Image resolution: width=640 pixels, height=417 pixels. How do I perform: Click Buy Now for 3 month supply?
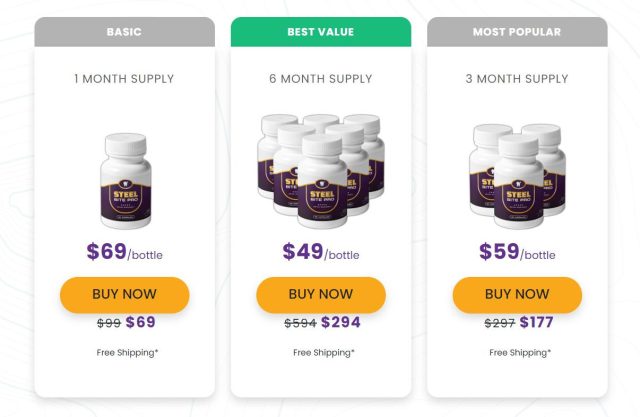(517, 295)
